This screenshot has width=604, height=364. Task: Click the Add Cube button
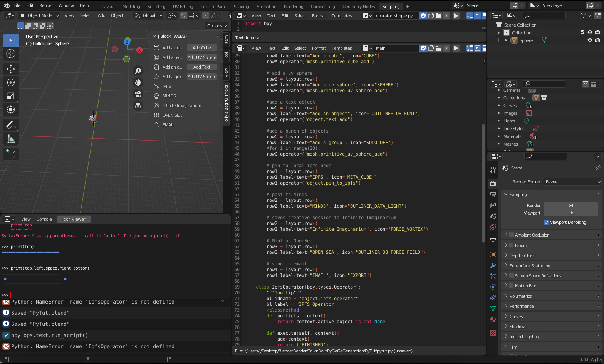click(202, 48)
